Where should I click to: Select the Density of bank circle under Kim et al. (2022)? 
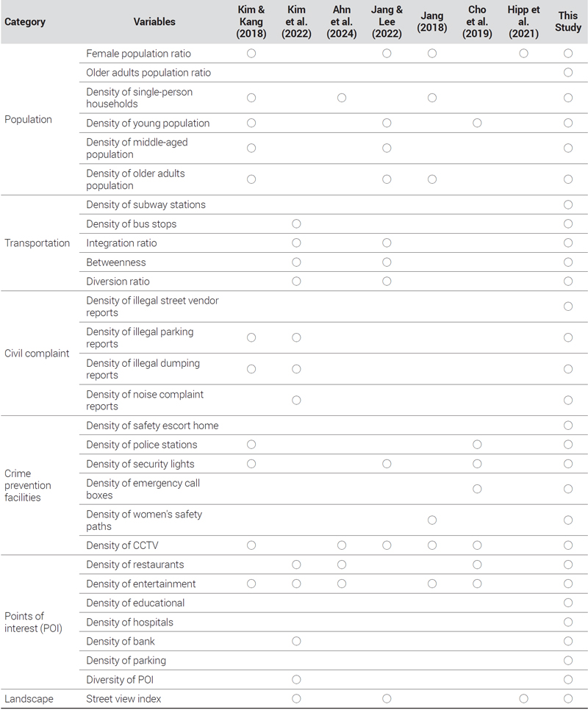point(296,641)
